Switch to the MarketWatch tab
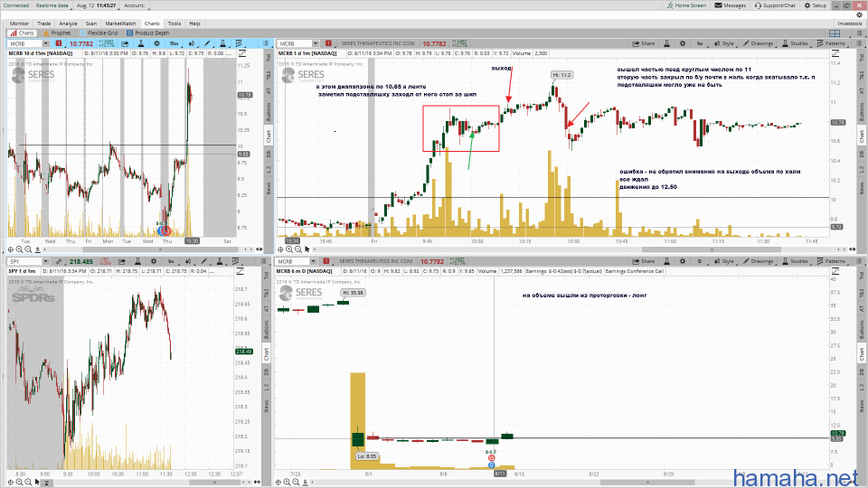 (x=120, y=23)
